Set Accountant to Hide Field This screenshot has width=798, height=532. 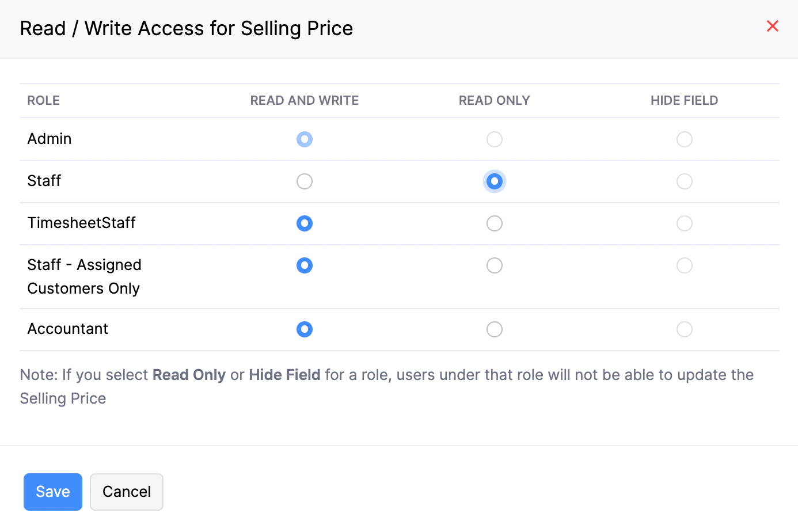pyautogui.click(x=685, y=329)
